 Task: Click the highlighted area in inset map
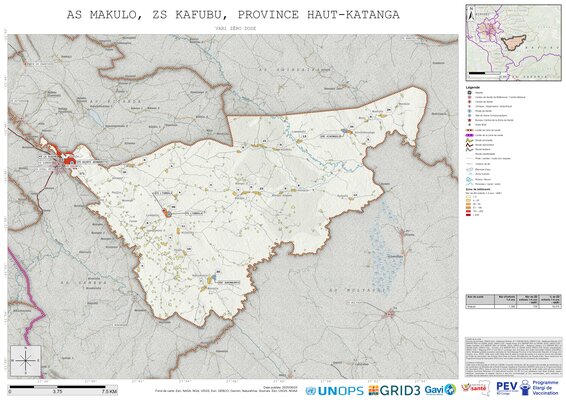tap(513, 43)
